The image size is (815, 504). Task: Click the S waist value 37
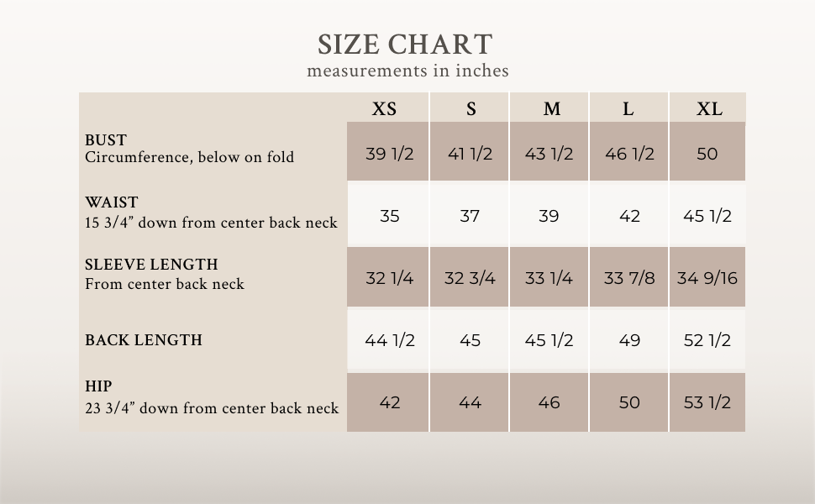pos(470,216)
